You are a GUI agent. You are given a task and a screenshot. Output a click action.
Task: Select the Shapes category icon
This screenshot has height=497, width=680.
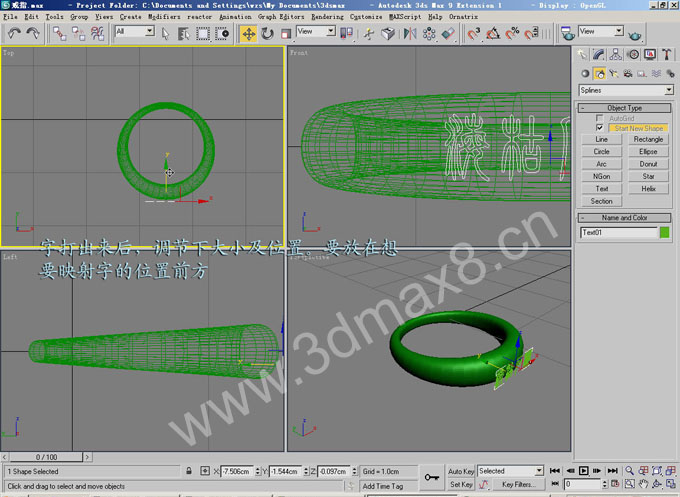pos(599,74)
